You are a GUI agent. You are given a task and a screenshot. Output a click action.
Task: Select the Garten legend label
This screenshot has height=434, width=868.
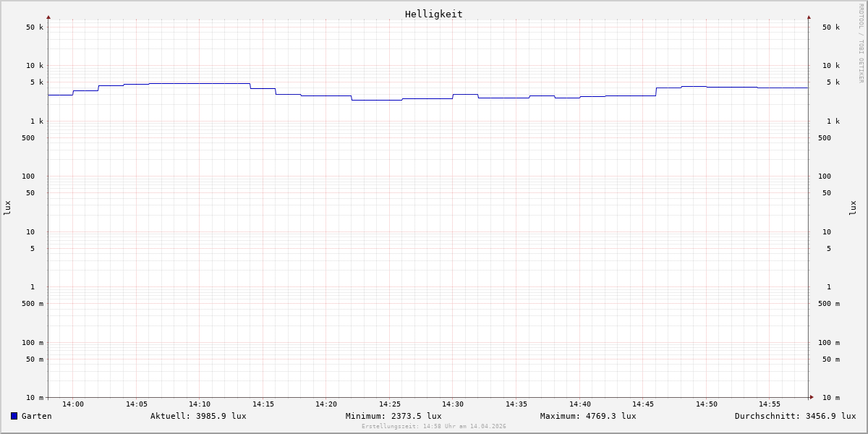(36, 416)
